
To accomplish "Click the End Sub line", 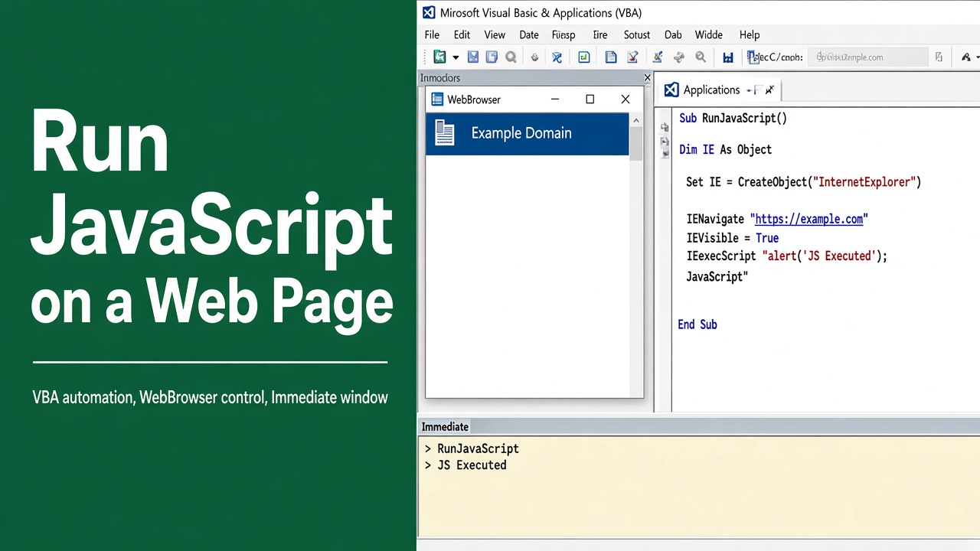I will click(x=697, y=324).
